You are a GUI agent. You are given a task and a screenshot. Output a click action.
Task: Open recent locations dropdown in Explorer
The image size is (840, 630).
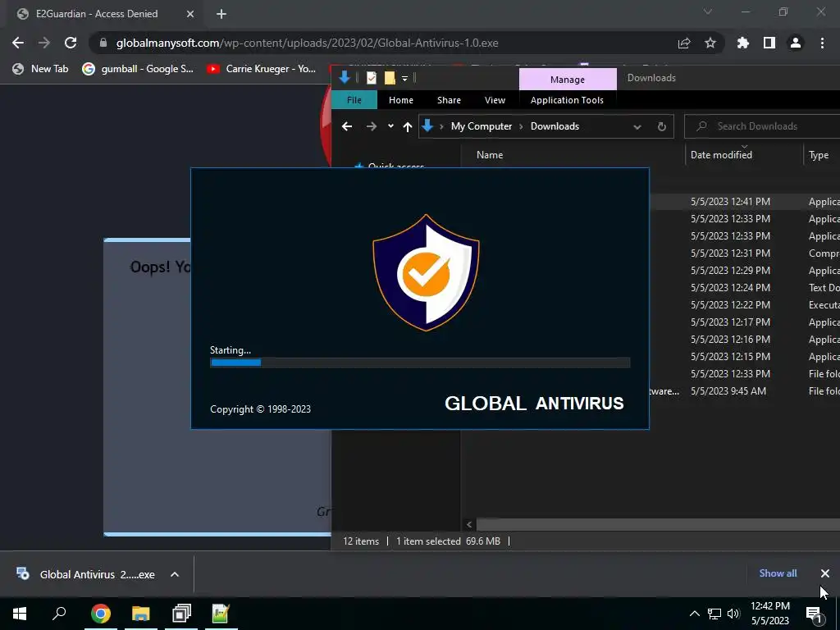pyautogui.click(x=390, y=126)
